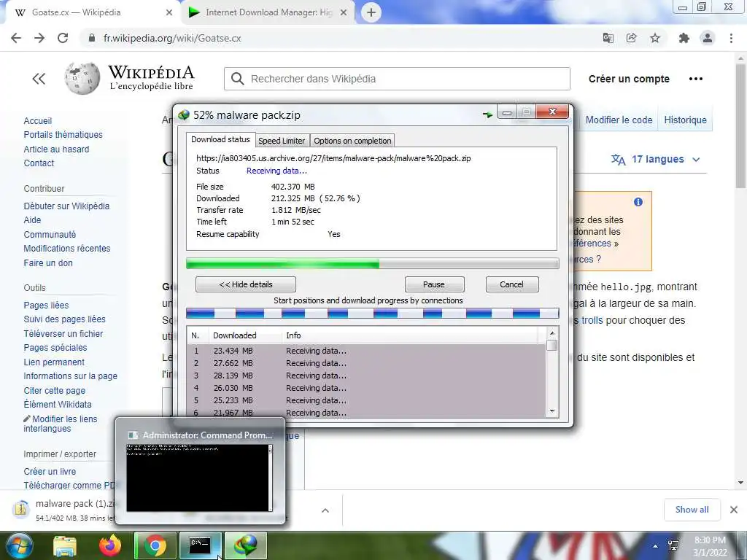Image resolution: width=747 pixels, height=560 pixels.
Task: Open the Modifier les liens interlangues link
Action: coord(60,424)
